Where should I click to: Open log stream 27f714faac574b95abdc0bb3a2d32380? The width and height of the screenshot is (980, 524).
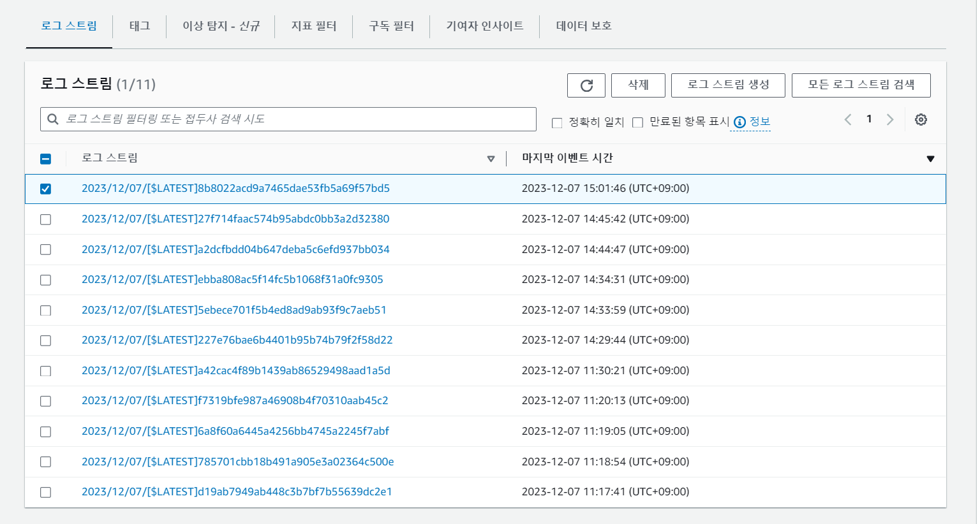tap(235, 219)
